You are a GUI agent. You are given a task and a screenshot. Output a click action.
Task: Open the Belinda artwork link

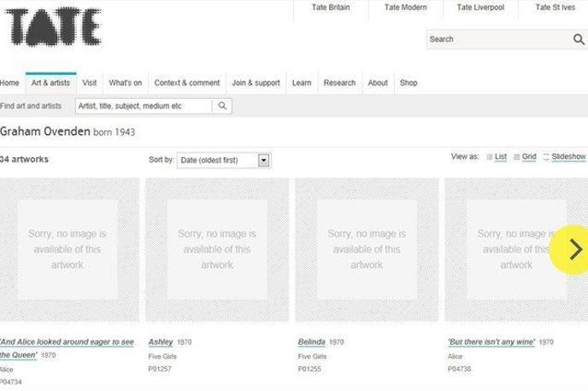[x=312, y=342]
